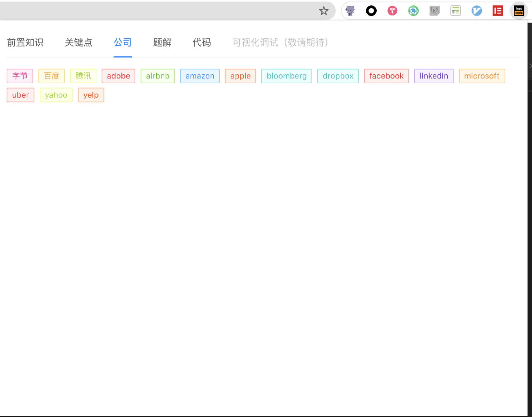The height and width of the screenshot is (417, 532).
Task: Open the pink round extension icon
Action: [x=392, y=11]
